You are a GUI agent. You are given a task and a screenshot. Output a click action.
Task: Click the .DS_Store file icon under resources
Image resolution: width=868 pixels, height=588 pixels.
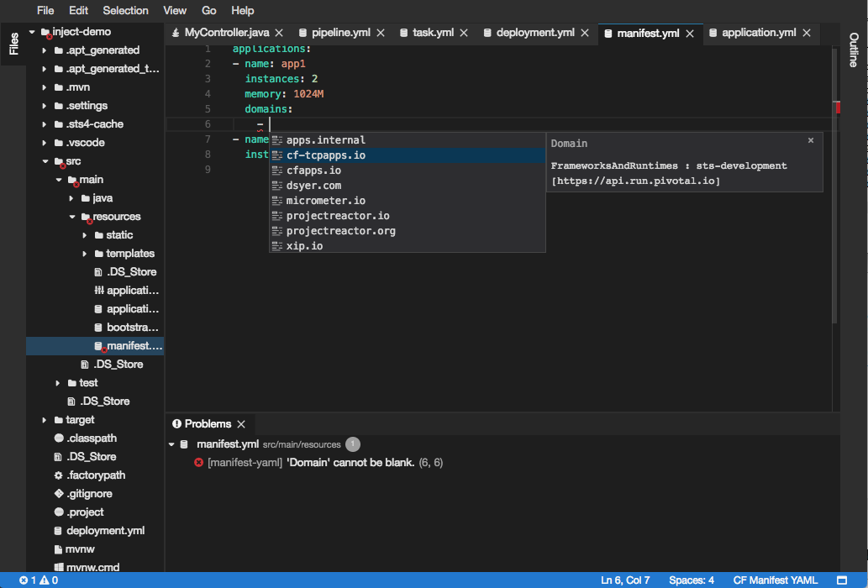pyautogui.click(x=99, y=271)
